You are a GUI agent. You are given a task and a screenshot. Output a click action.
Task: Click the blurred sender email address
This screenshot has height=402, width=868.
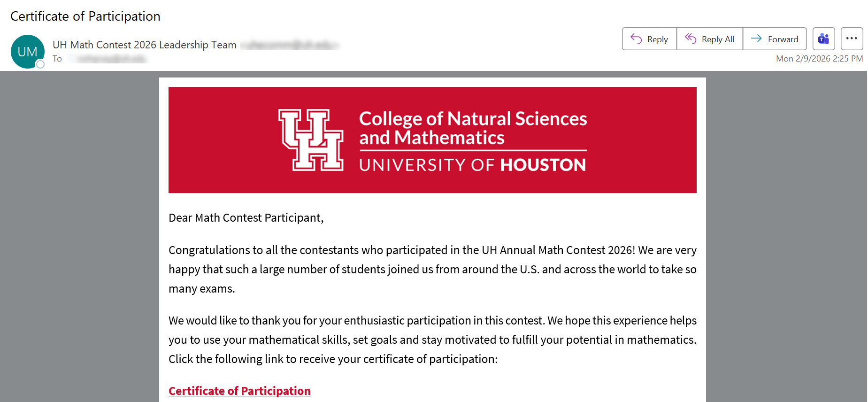(289, 45)
